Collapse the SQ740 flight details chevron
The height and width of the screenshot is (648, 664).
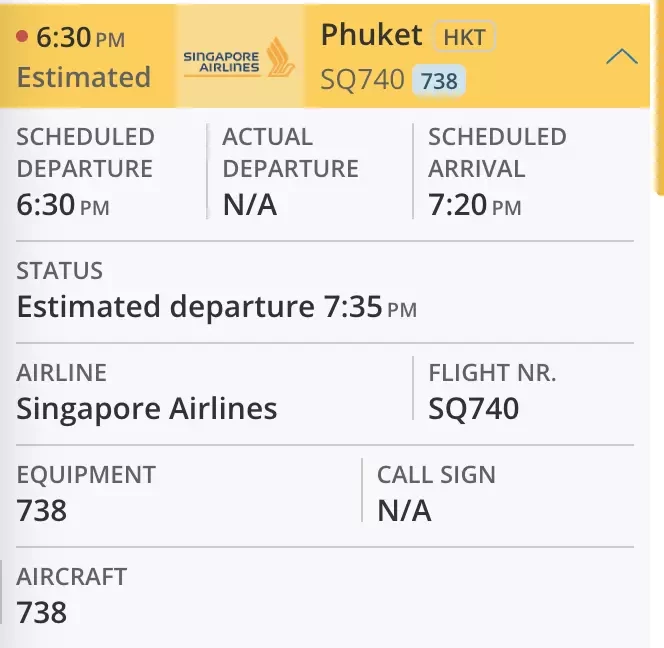pyautogui.click(x=622, y=56)
